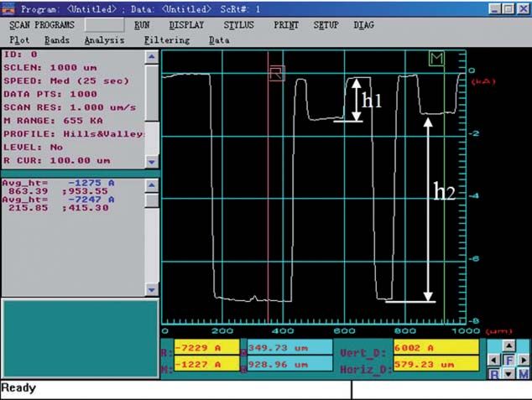Click the M height field -1227 A

[x=206, y=364]
